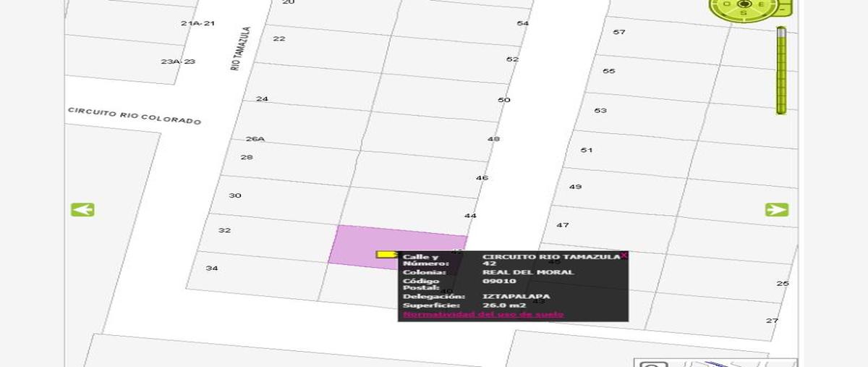Viewport: 868px width, 367px height.
Task: Click lot number 22
Action: tap(279, 38)
